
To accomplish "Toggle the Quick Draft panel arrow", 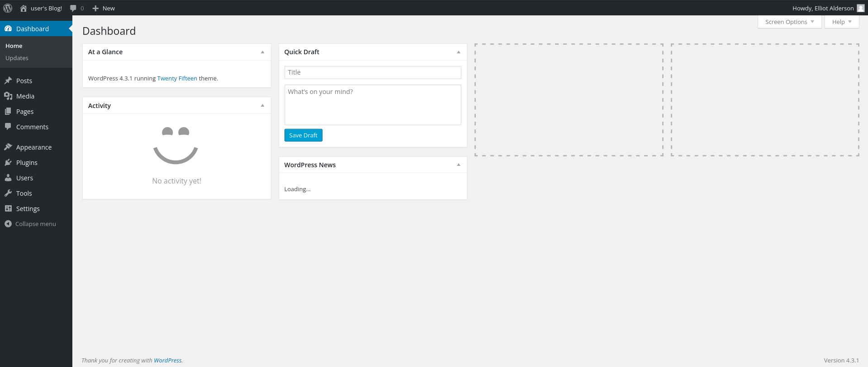I will [x=459, y=52].
